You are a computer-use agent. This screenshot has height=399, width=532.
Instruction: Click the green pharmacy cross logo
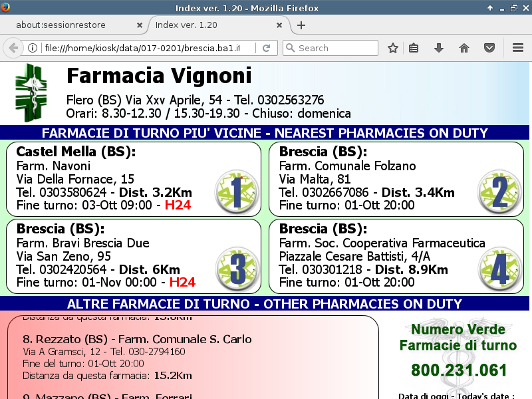[x=32, y=92]
